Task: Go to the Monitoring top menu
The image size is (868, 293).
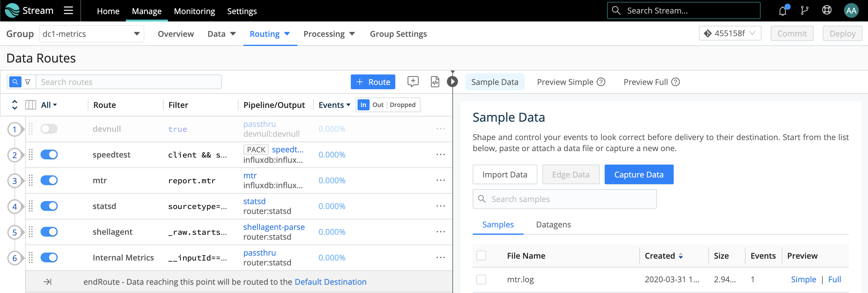Action: (194, 11)
